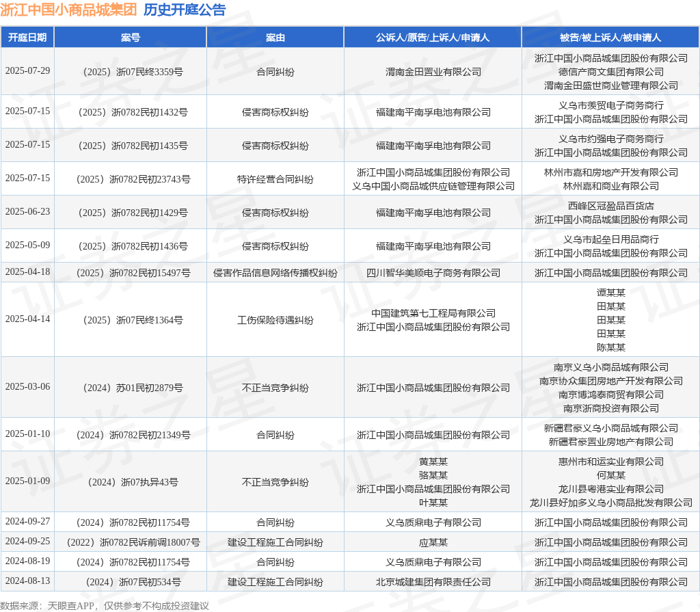Click case number (2025) 浙0782民初1435号
The width and height of the screenshot is (700, 612).
click(133, 145)
